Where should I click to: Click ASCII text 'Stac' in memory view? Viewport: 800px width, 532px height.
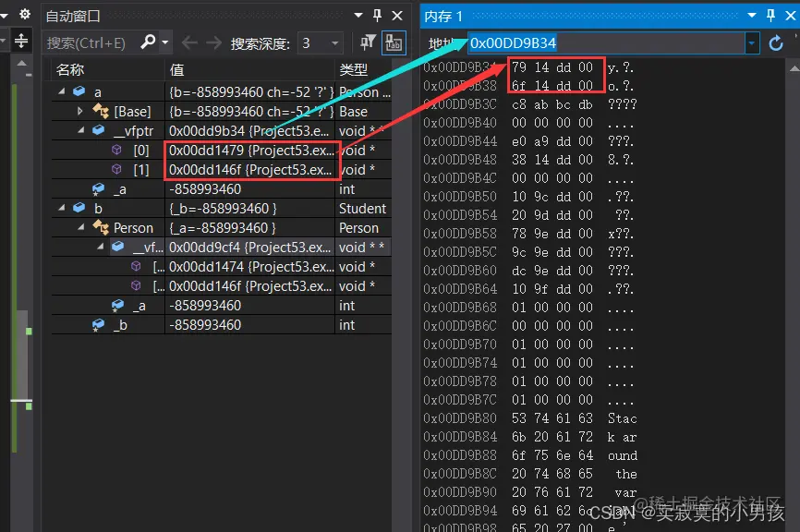click(622, 418)
